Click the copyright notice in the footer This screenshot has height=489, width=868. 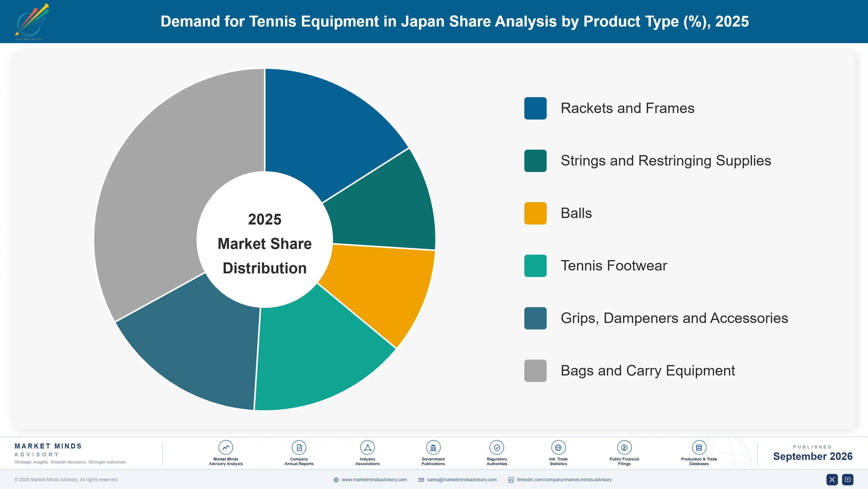point(66,480)
